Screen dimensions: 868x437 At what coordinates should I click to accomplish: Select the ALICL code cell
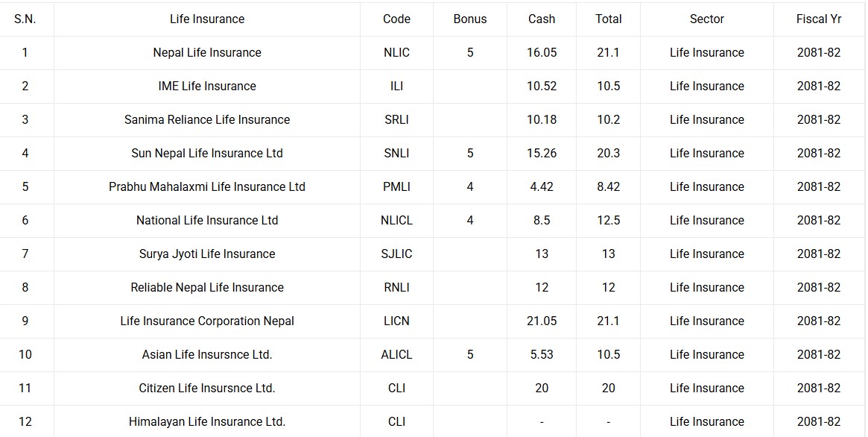point(396,354)
